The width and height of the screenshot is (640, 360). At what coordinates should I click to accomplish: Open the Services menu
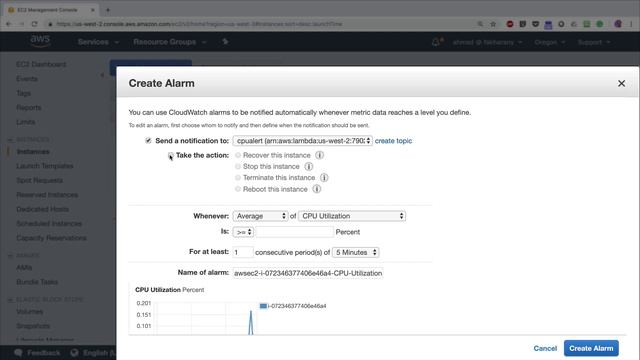(x=98, y=42)
